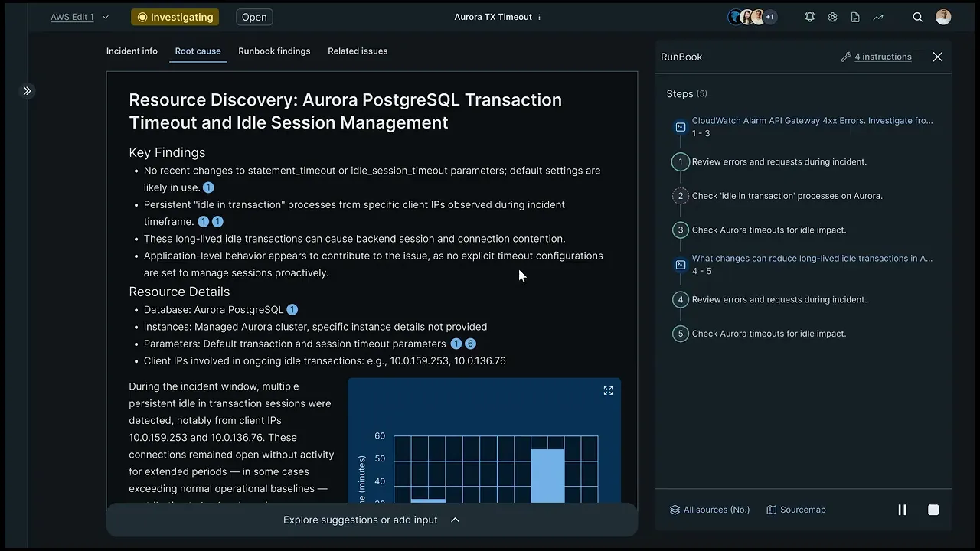Open citation badge next to Aurora PostgreSQL
The image size is (980, 551).
pyautogui.click(x=292, y=310)
